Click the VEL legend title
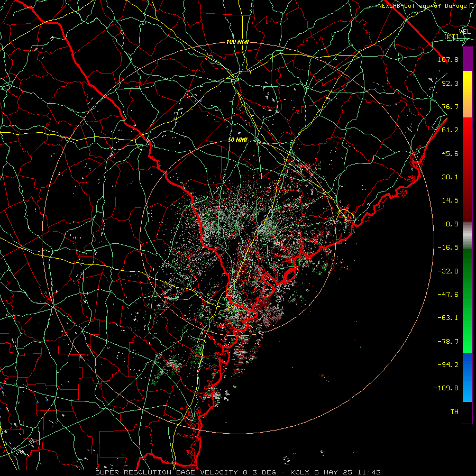476x476 pixels. click(464, 32)
